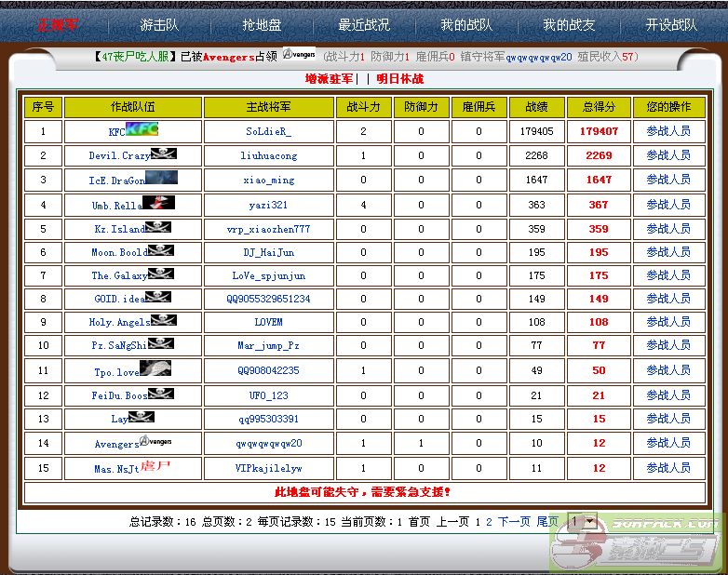Open the page number dropdown in pagination
The height and width of the screenshot is (575, 728).
[x=582, y=522]
